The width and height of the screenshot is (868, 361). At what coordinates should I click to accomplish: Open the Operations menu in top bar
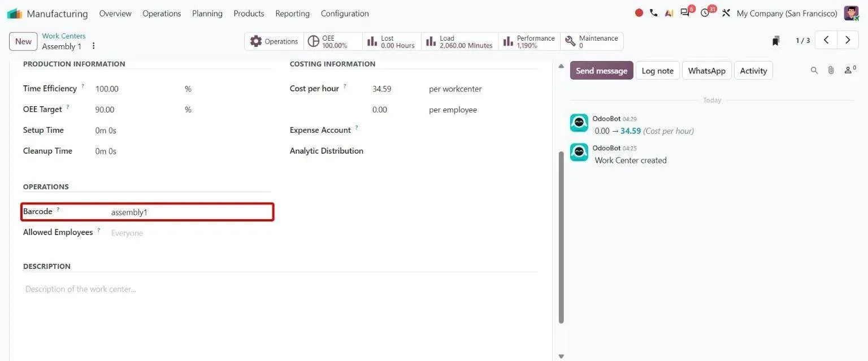point(162,14)
